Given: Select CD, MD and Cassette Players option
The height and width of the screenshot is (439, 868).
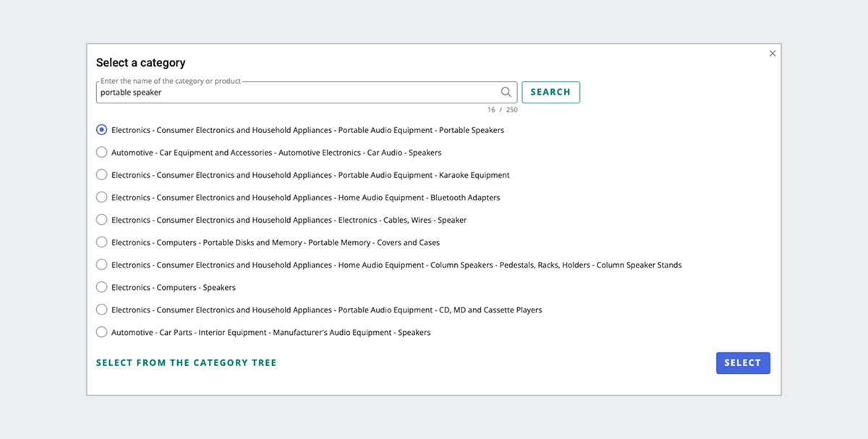Looking at the screenshot, I should [x=102, y=310].
